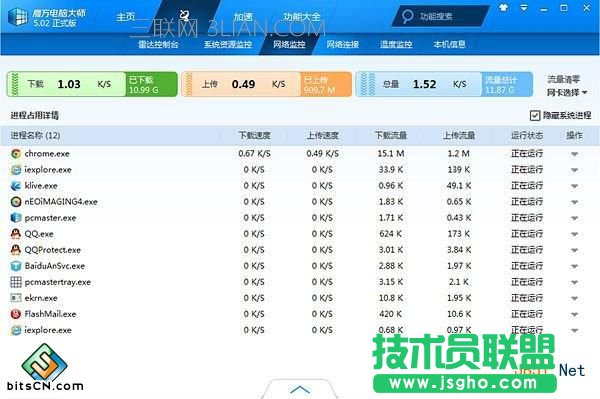Click the nEOiMAGING4.exe process icon
600x399 pixels.
[x=16, y=202]
